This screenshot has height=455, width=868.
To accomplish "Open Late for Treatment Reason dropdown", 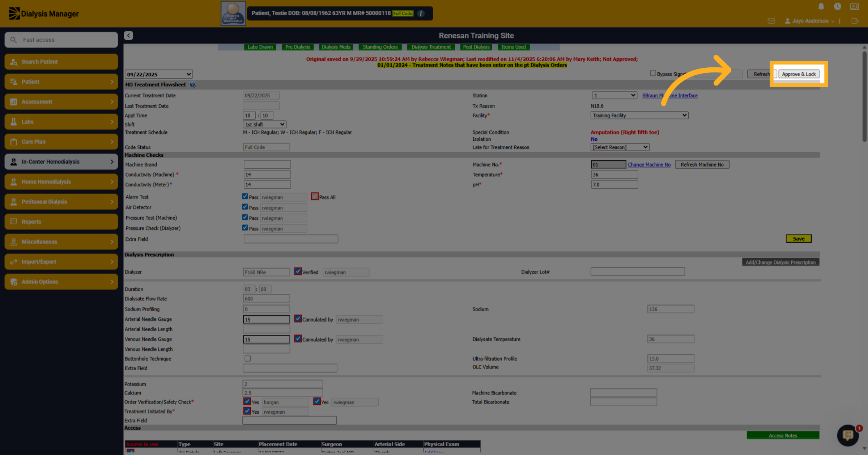I will [x=620, y=147].
